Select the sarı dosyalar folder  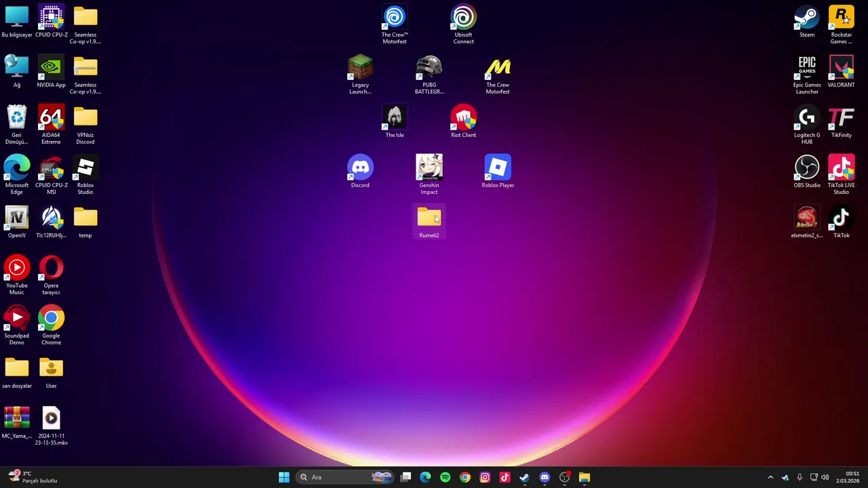[17, 373]
